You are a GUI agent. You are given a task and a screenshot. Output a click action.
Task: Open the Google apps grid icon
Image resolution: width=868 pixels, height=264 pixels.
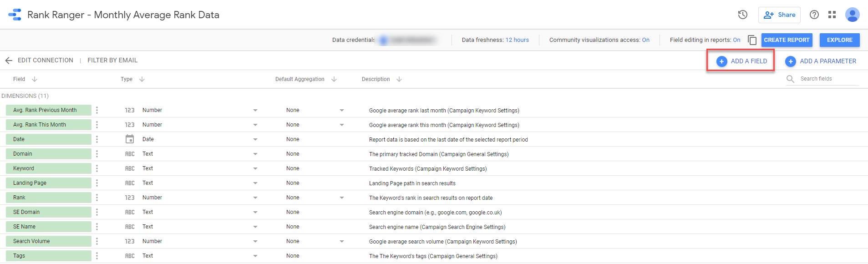tap(832, 15)
